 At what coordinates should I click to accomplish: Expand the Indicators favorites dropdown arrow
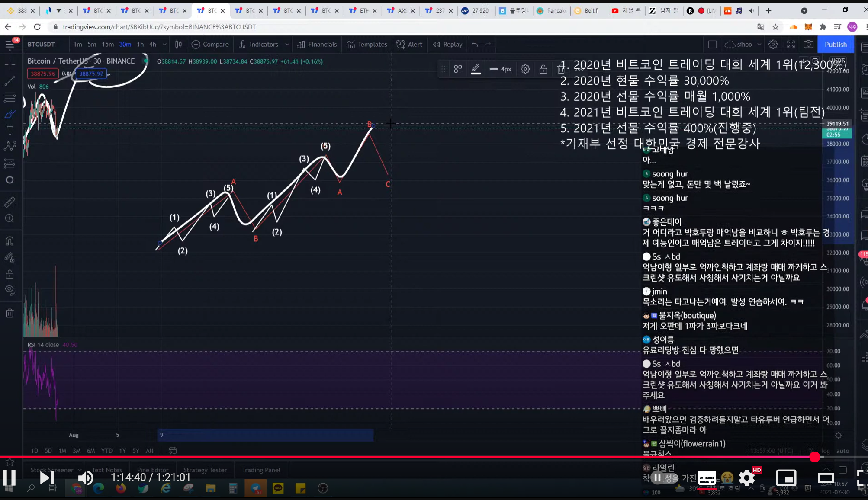click(x=287, y=44)
